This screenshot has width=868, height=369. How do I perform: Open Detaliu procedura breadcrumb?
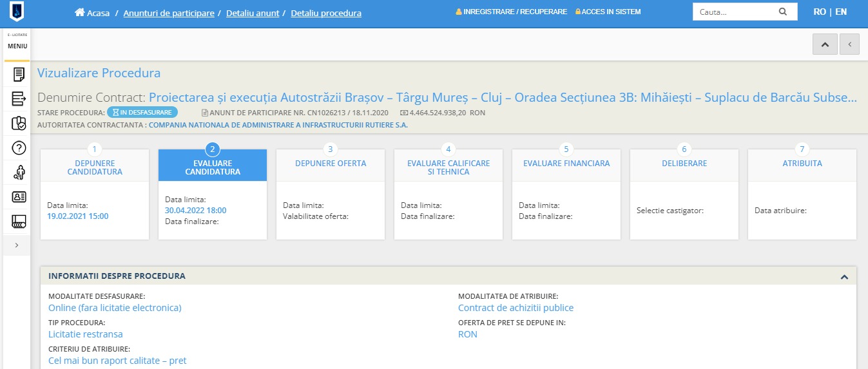click(x=326, y=13)
